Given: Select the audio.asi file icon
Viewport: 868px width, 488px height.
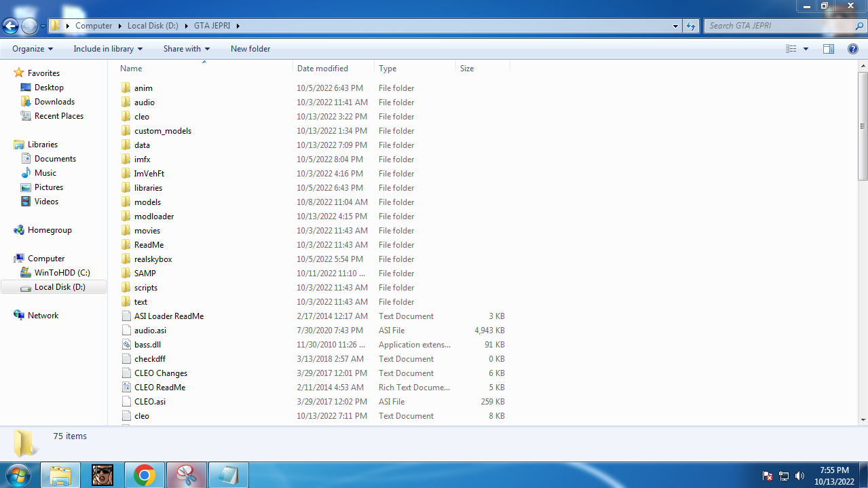Looking at the screenshot, I should tap(126, 331).
